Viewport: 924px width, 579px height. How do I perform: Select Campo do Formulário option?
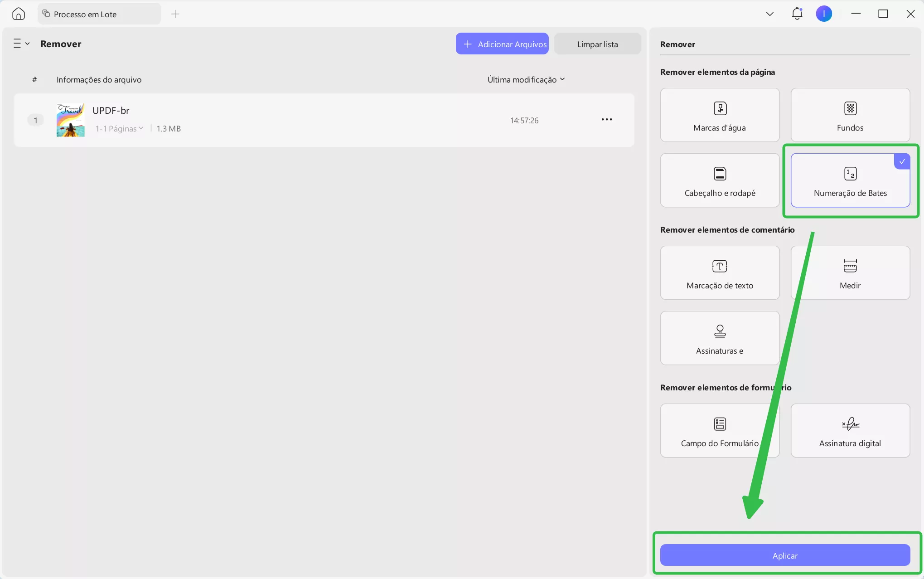click(x=719, y=431)
